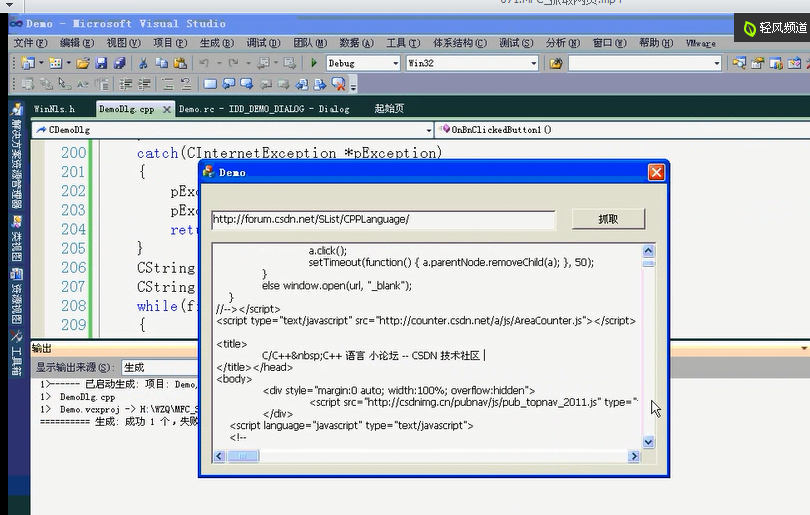Click the horizontal scrollbar left arrow in Demo dialog
The image size is (810, 515).
(x=219, y=456)
